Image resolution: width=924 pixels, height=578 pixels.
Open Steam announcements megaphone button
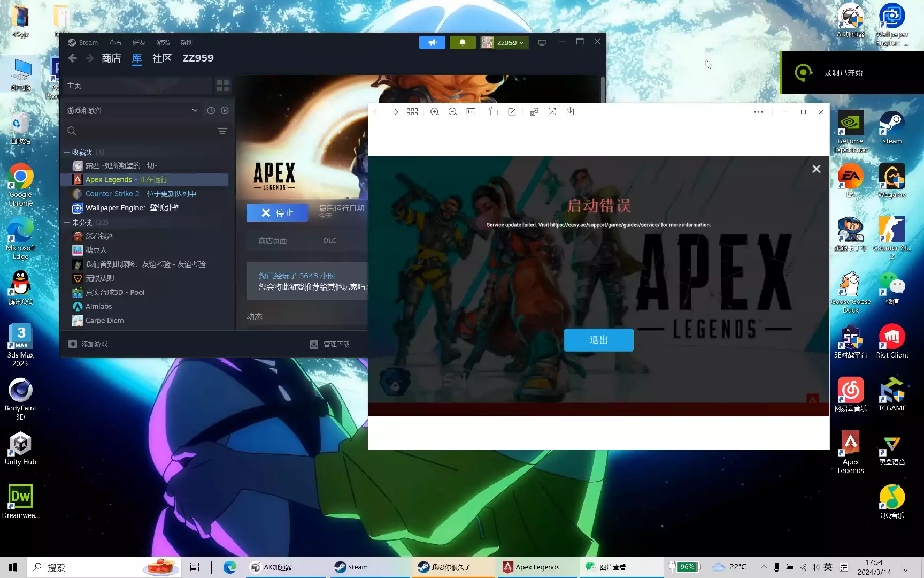[x=432, y=43]
